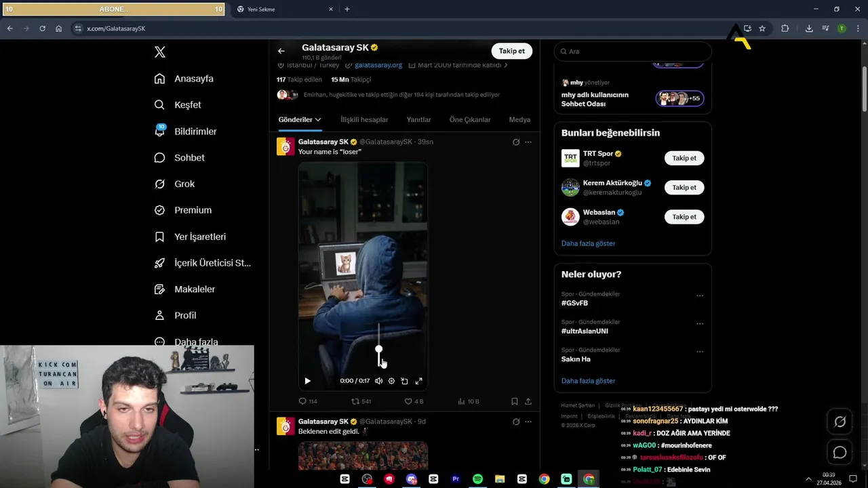868x488 pixels.
Task: Toggle picture-in-picture for the video
Action: [405, 381]
